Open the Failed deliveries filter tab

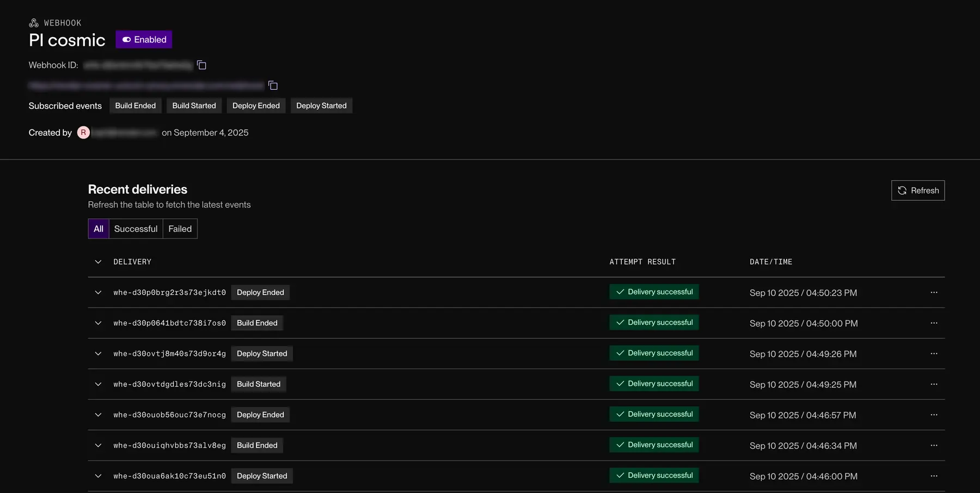point(180,229)
